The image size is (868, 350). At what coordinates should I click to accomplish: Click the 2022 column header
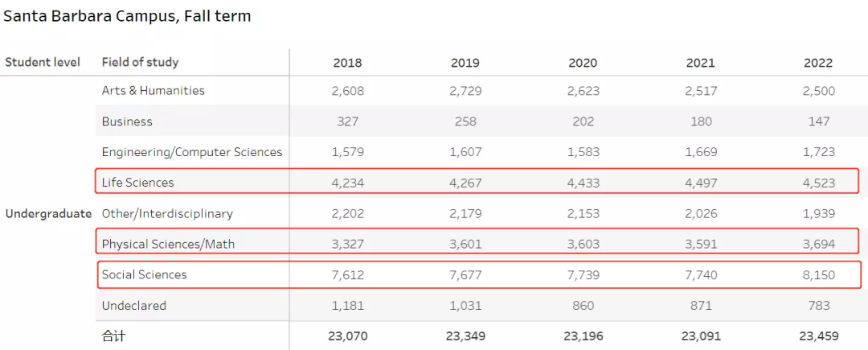click(x=818, y=63)
